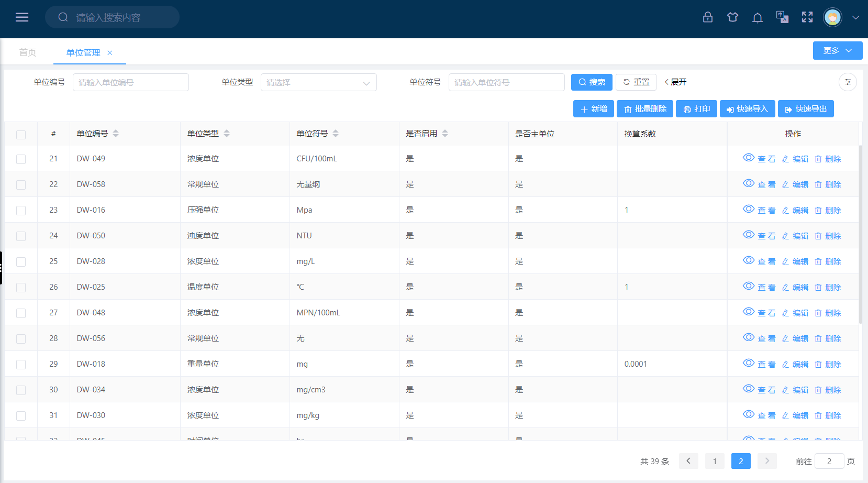Select all rows with header checkbox
This screenshot has height=483, width=868.
click(21, 135)
